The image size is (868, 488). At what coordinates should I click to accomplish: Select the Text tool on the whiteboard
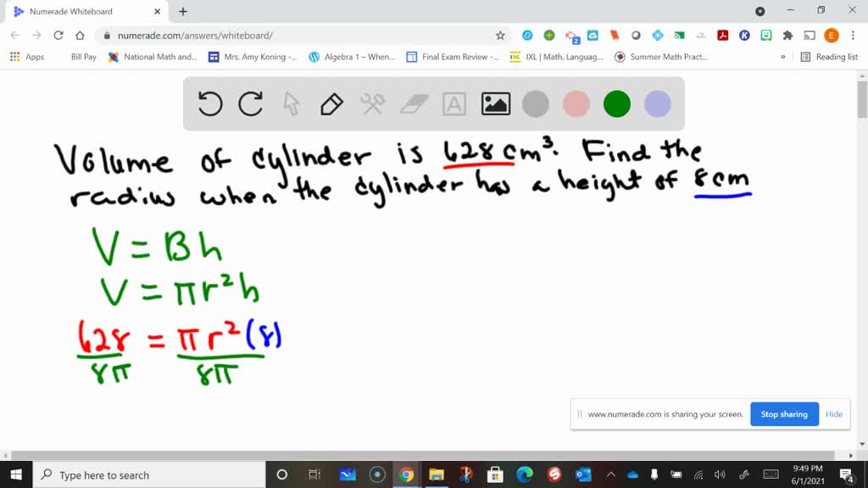tap(454, 103)
